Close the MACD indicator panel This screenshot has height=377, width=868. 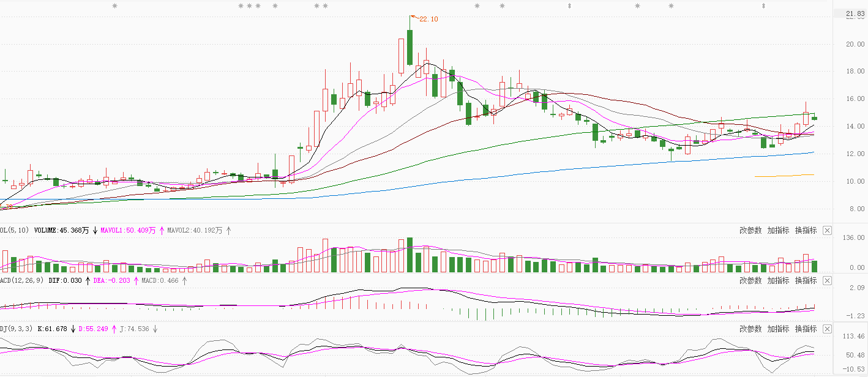pyautogui.click(x=828, y=281)
